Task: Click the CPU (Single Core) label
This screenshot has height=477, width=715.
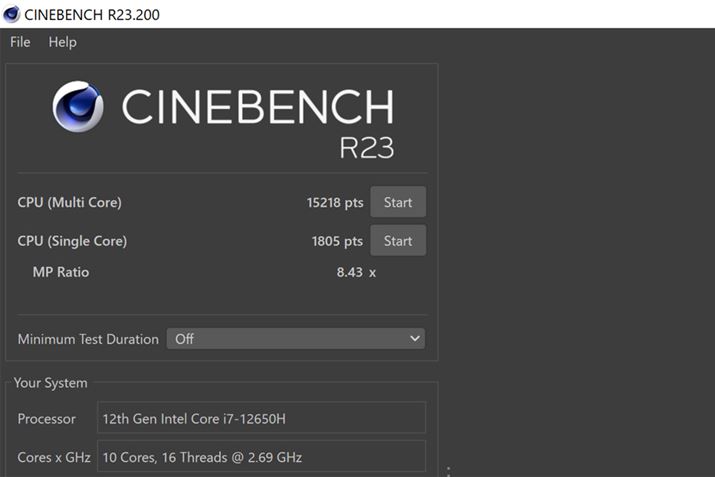Action: pyautogui.click(x=73, y=241)
